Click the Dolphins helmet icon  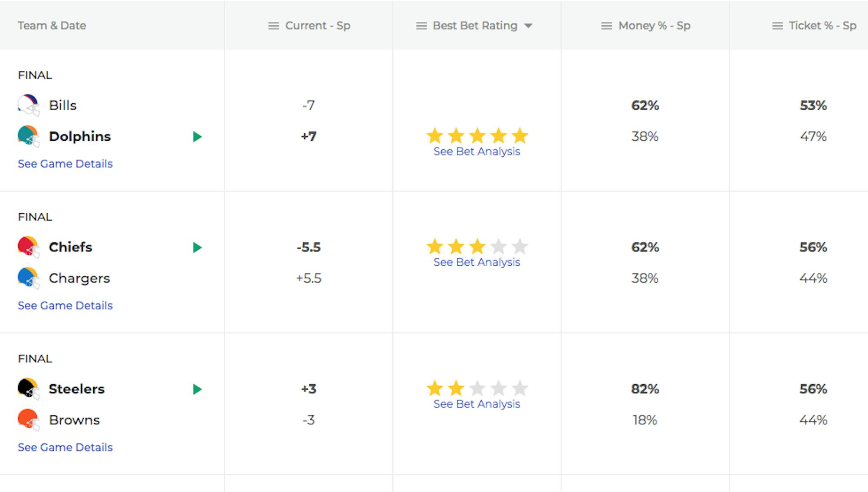(x=29, y=136)
